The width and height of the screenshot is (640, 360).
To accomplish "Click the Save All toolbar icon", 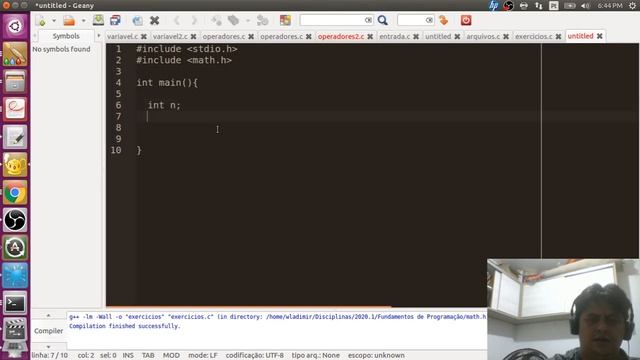I will [x=116, y=20].
